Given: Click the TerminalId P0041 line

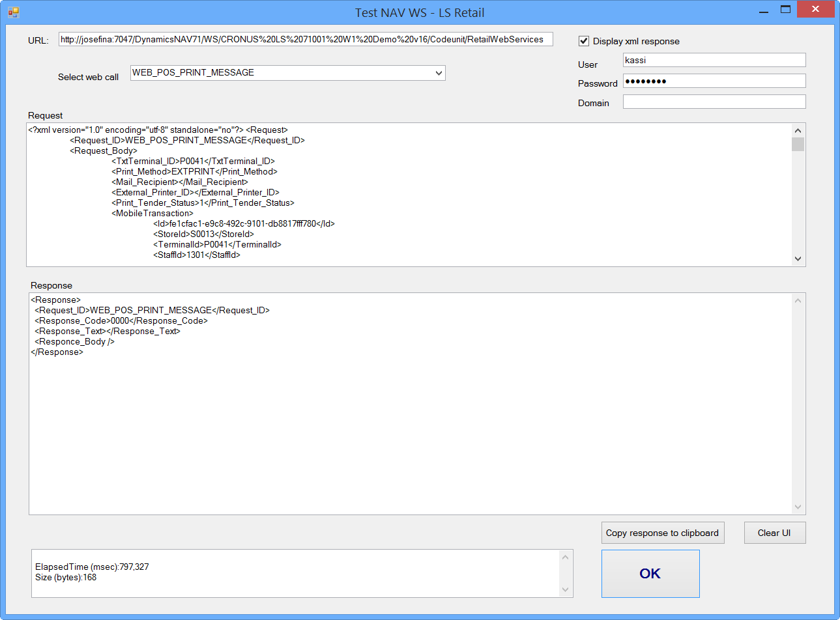Looking at the screenshot, I should 217,244.
